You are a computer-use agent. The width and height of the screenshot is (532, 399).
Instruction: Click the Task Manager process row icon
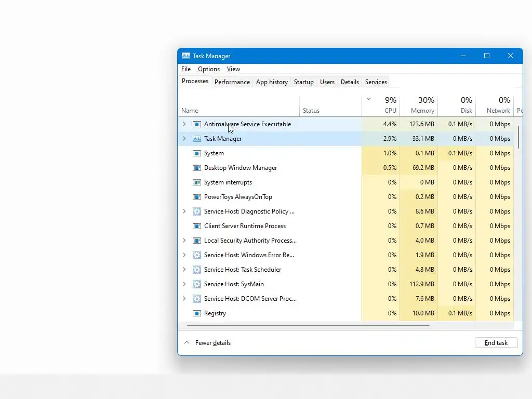coord(197,139)
